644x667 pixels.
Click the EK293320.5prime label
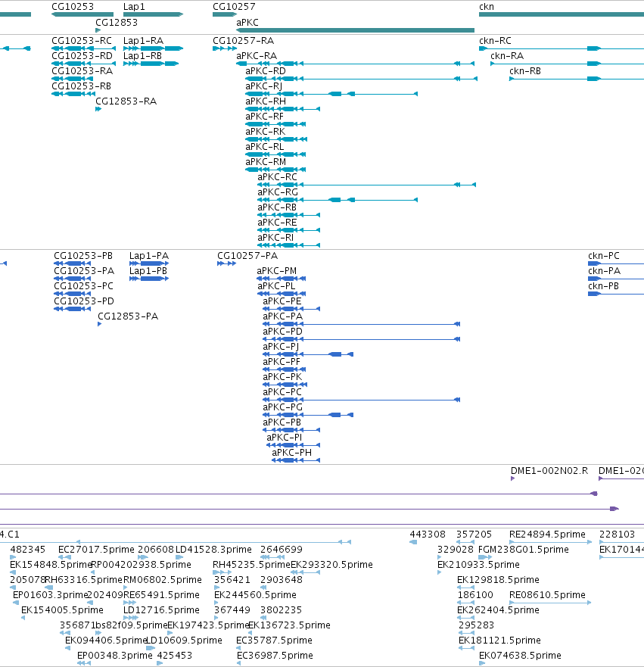point(331,565)
